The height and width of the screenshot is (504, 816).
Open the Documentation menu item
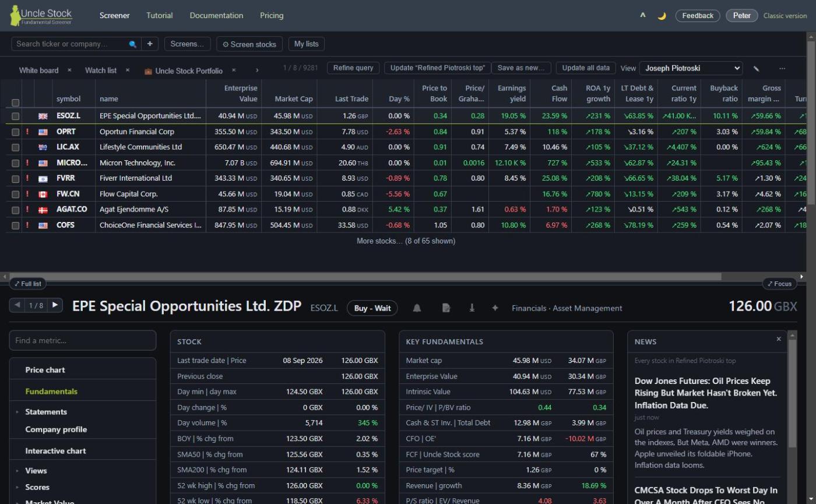216,16
